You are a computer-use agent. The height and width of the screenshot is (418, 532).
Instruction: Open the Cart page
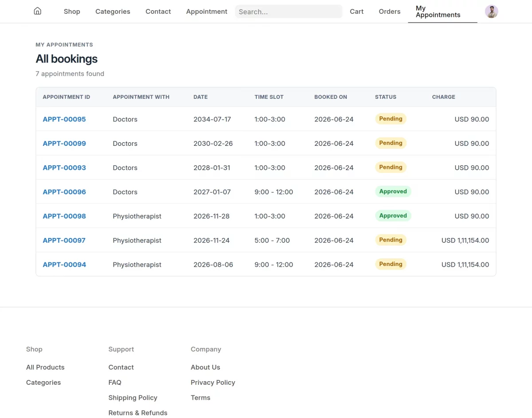click(356, 12)
